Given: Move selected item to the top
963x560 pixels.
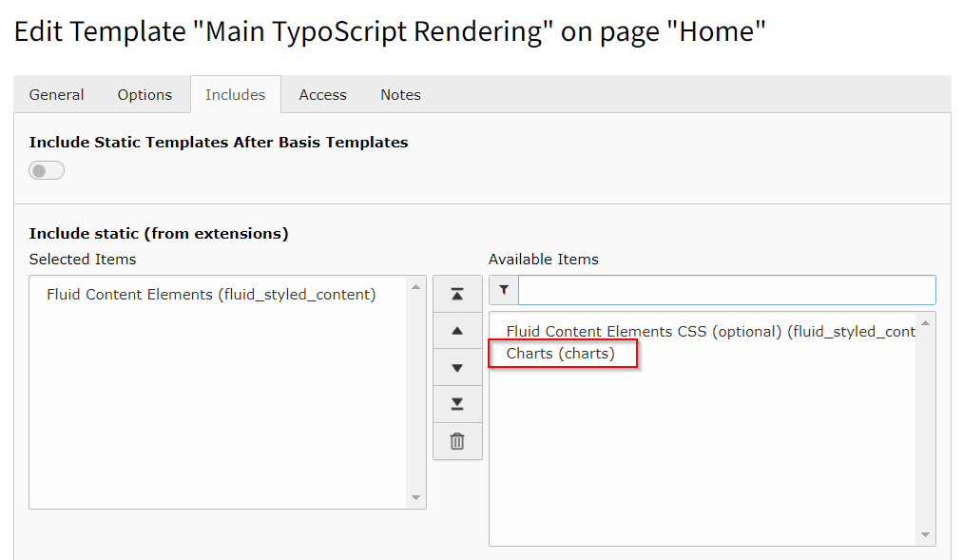Looking at the screenshot, I should click(457, 293).
